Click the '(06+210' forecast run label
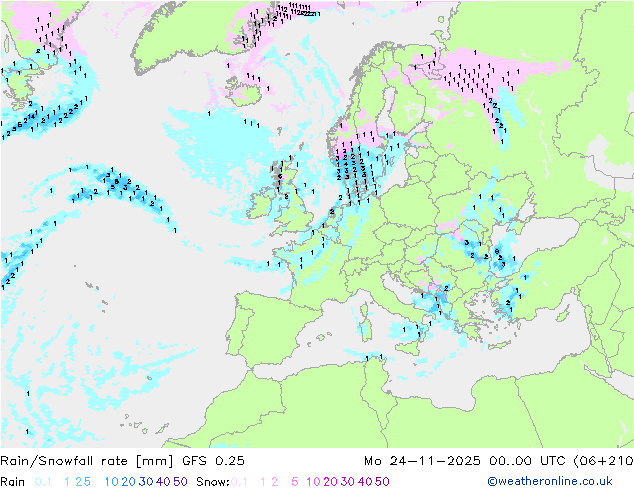 604,460
